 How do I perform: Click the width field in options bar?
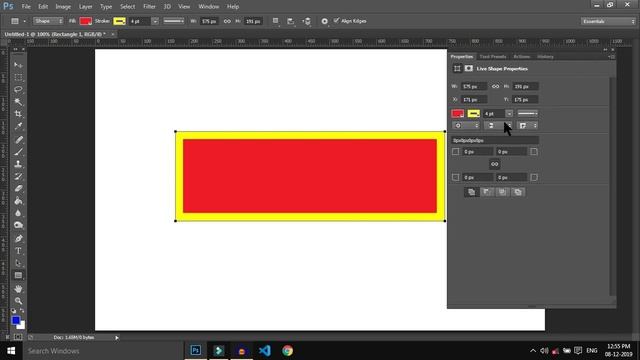point(209,21)
